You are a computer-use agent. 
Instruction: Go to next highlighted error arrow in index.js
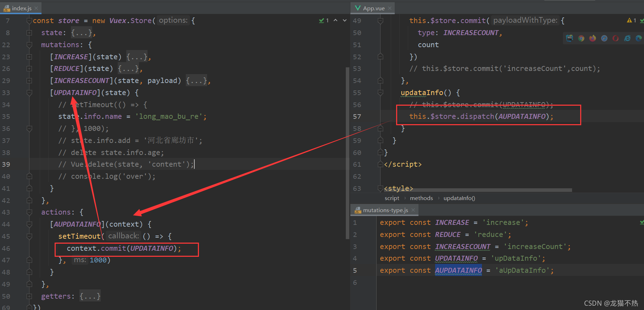point(345,21)
